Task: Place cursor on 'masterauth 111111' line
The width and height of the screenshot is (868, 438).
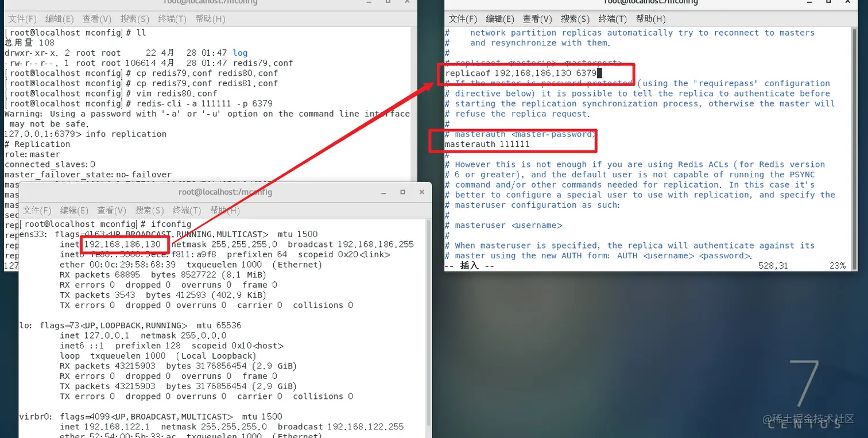Action: point(487,144)
